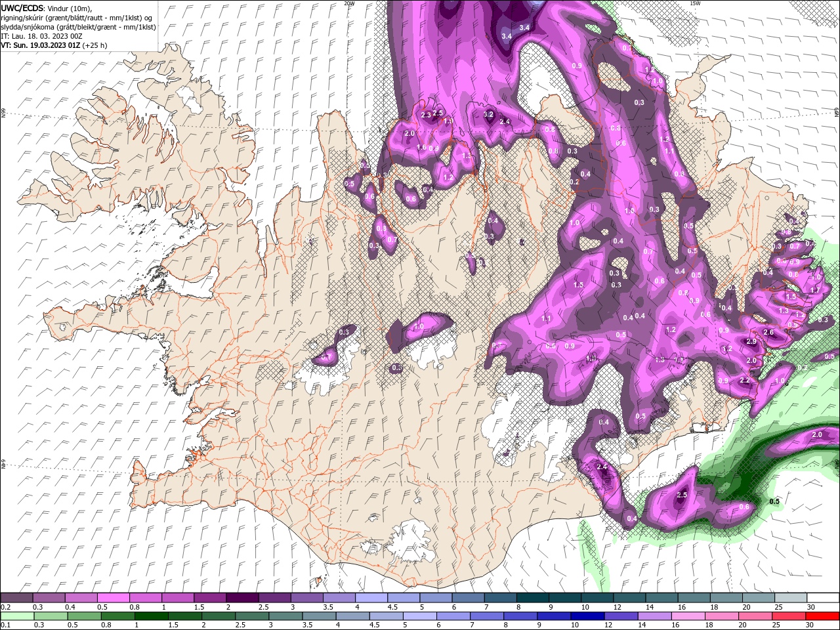The width and height of the screenshot is (840, 630).
Task: Click the 1.6 snowfall value on map
Action: point(421,148)
